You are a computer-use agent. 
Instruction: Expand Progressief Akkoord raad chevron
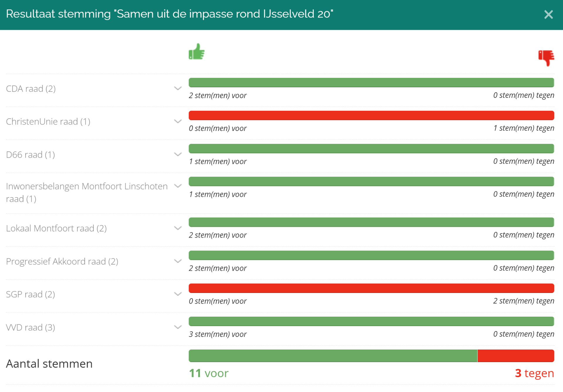pos(178,261)
